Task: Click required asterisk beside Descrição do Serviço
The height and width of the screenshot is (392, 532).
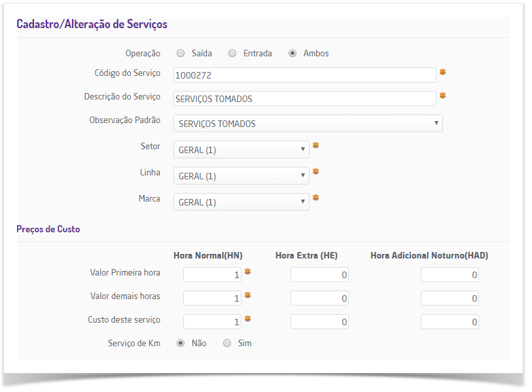Action: click(x=442, y=96)
